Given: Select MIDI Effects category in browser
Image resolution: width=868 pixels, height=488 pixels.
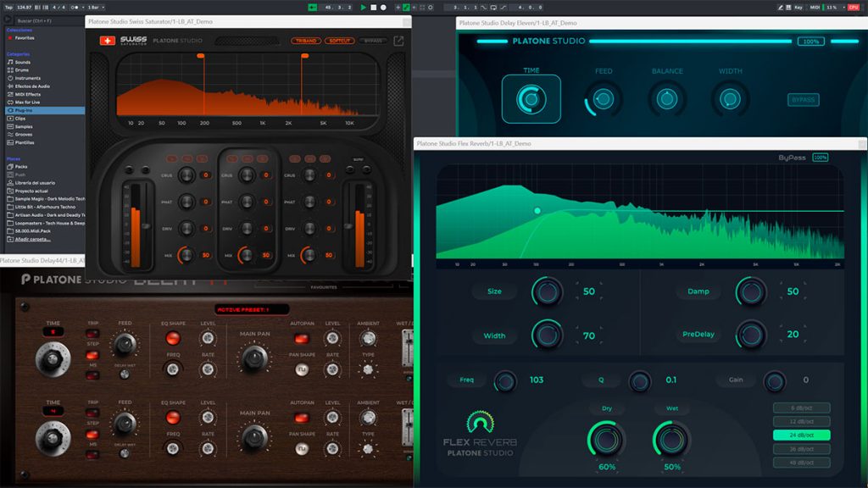Looking at the screenshot, I should click(27, 94).
